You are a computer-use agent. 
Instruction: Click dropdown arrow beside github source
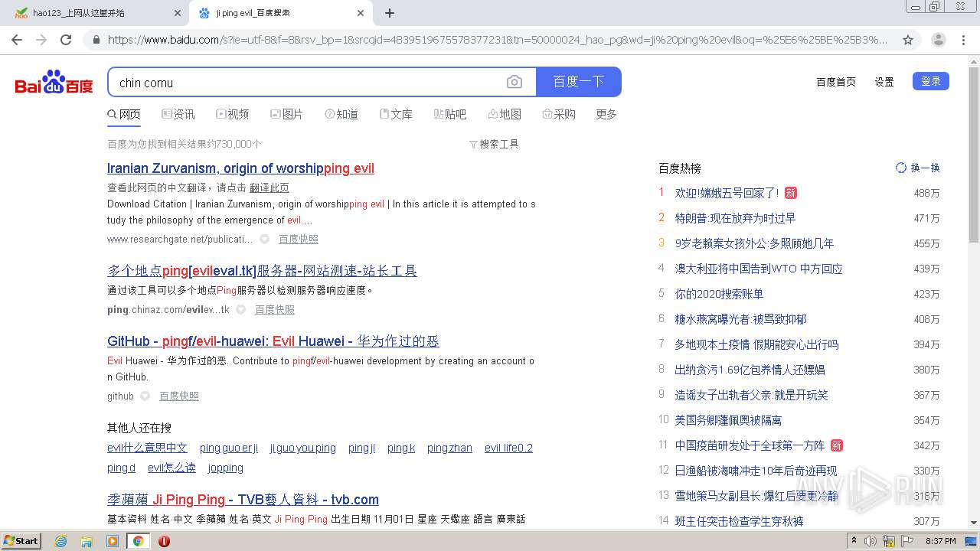(145, 396)
